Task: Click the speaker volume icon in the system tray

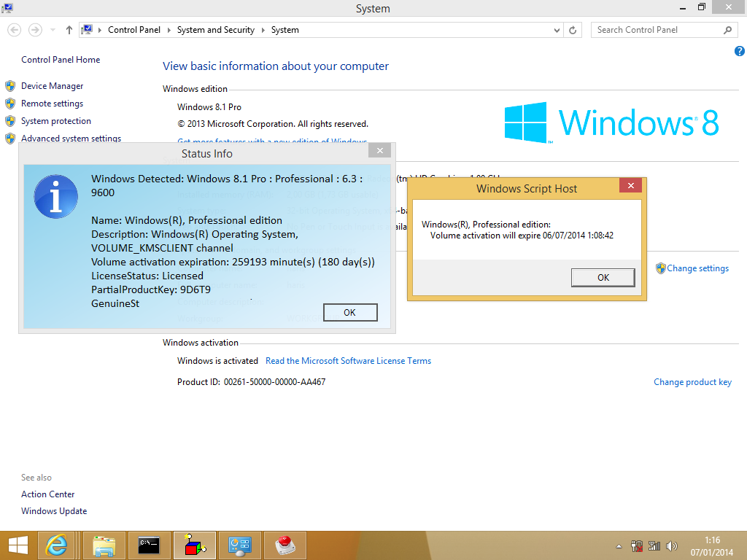Action: pyautogui.click(x=671, y=545)
